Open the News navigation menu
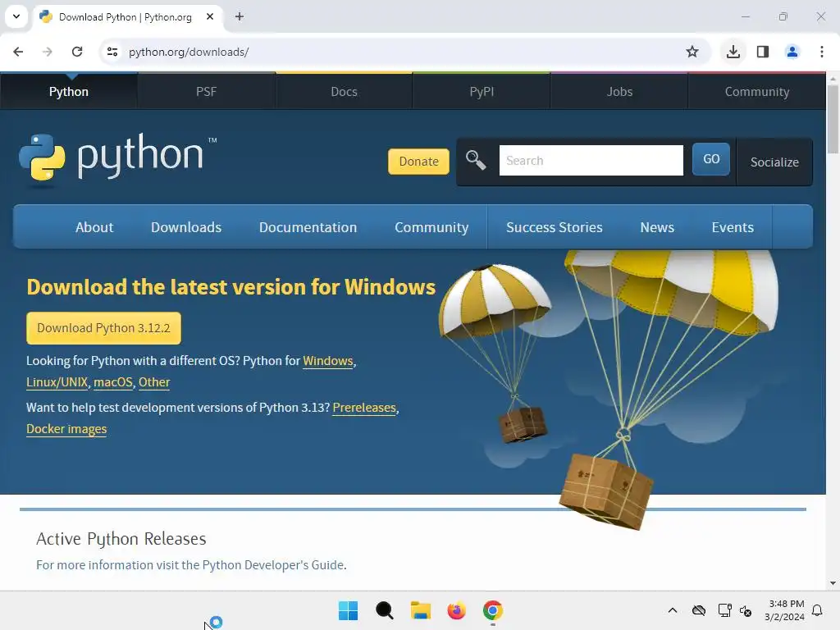840x630 pixels. (657, 227)
